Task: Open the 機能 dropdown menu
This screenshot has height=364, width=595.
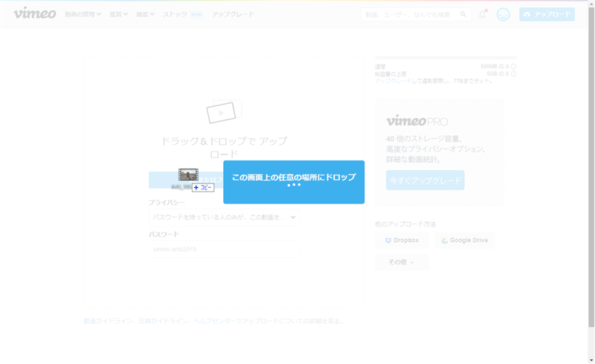Action: pyautogui.click(x=145, y=14)
